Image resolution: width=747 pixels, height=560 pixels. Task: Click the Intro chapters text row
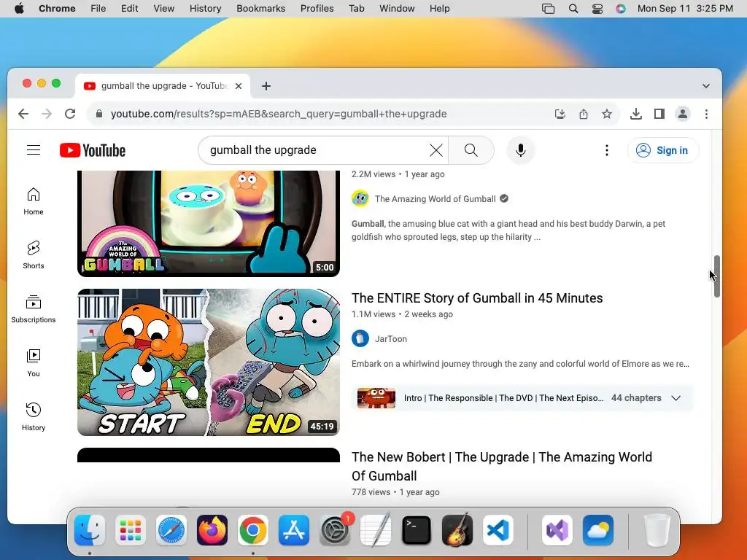[x=503, y=398]
